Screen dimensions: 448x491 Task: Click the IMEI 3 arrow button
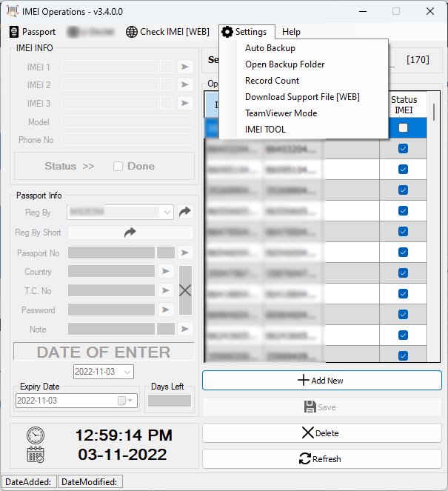185,104
